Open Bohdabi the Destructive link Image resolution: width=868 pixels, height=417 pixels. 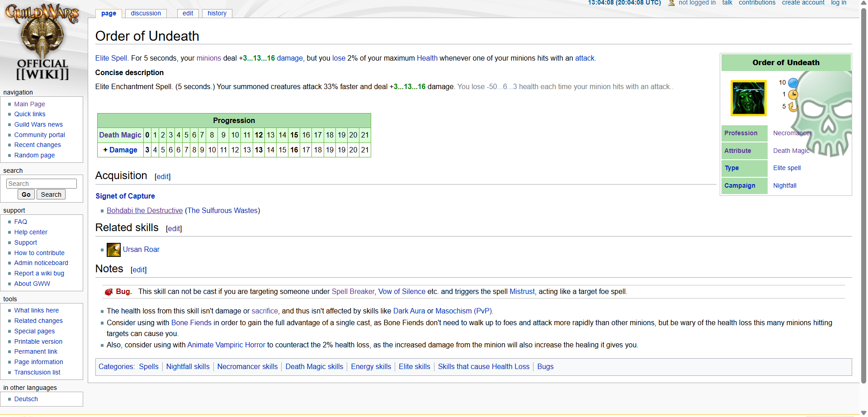(145, 210)
